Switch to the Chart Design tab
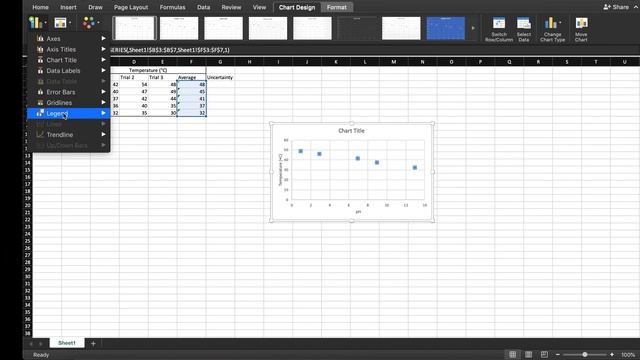 point(297,7)
